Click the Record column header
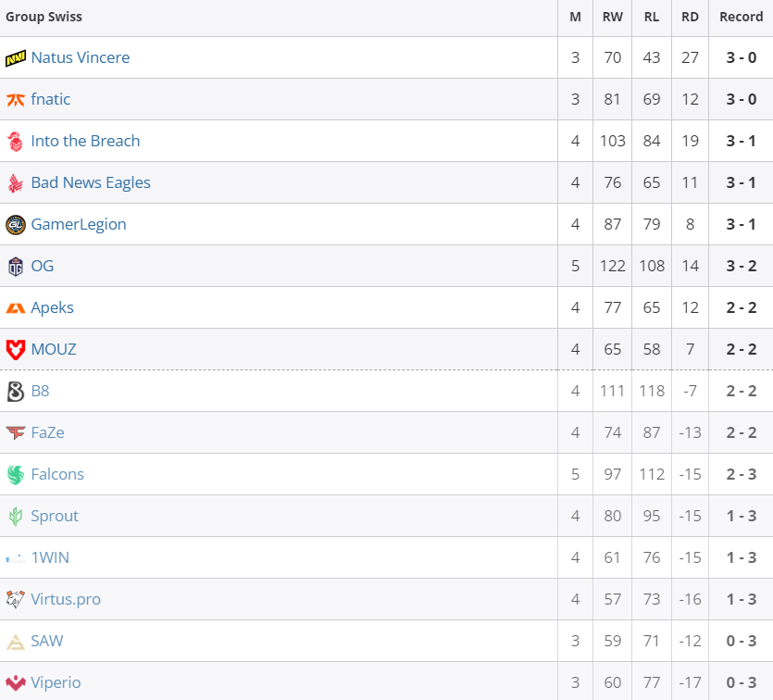Image resolution: width=773 pixels, height=700 pixels. coord(741,17)
